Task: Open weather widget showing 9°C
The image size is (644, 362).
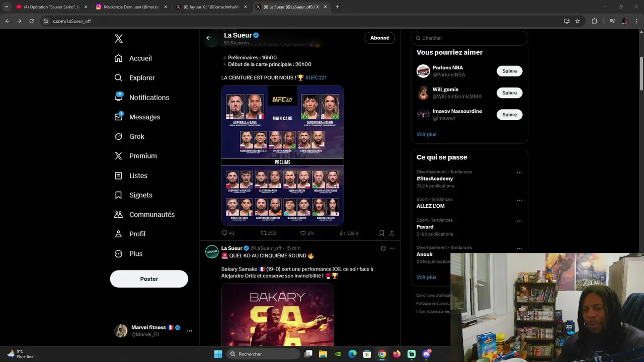Action: pyautogui.click(x=20, y=354)
